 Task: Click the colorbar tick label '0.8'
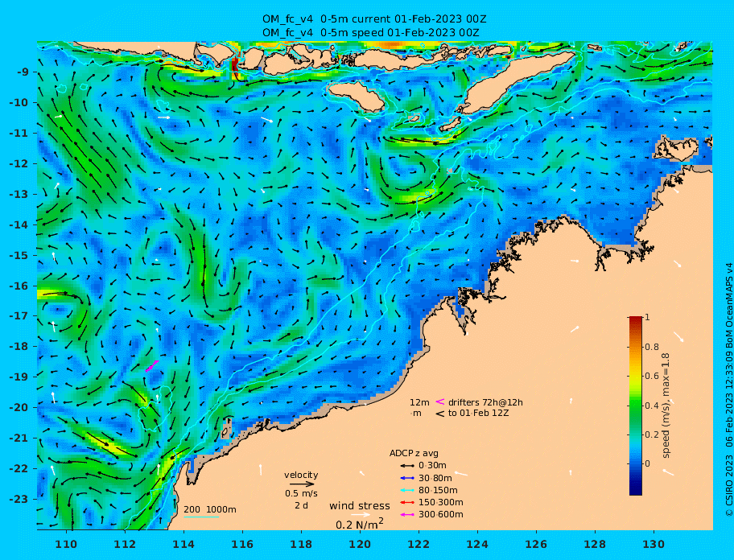(652, 347)
